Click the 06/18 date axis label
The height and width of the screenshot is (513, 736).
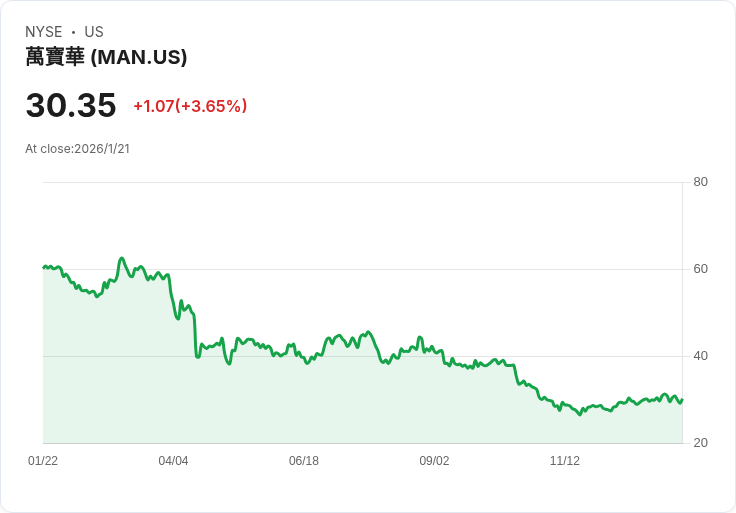[x=304, y=461]
